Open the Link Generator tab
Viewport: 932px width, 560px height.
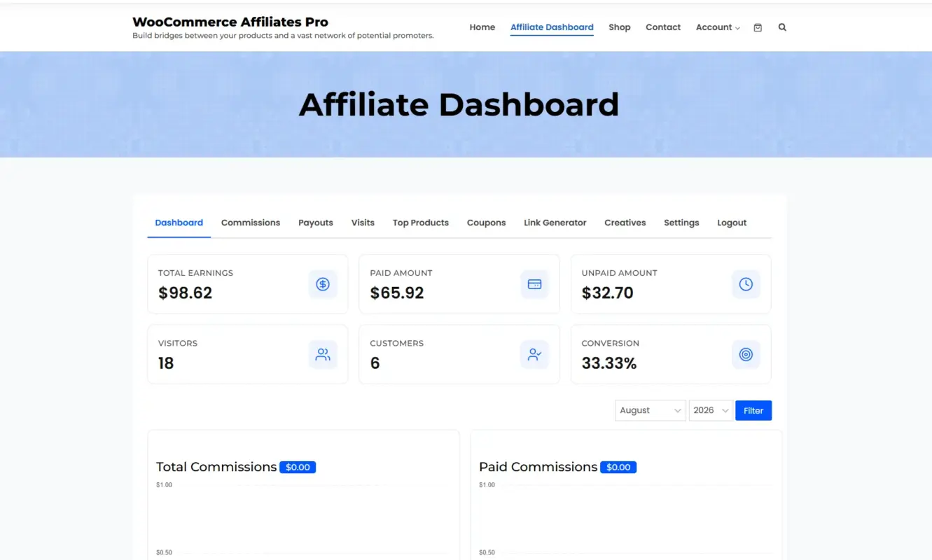tap(555, 223)
